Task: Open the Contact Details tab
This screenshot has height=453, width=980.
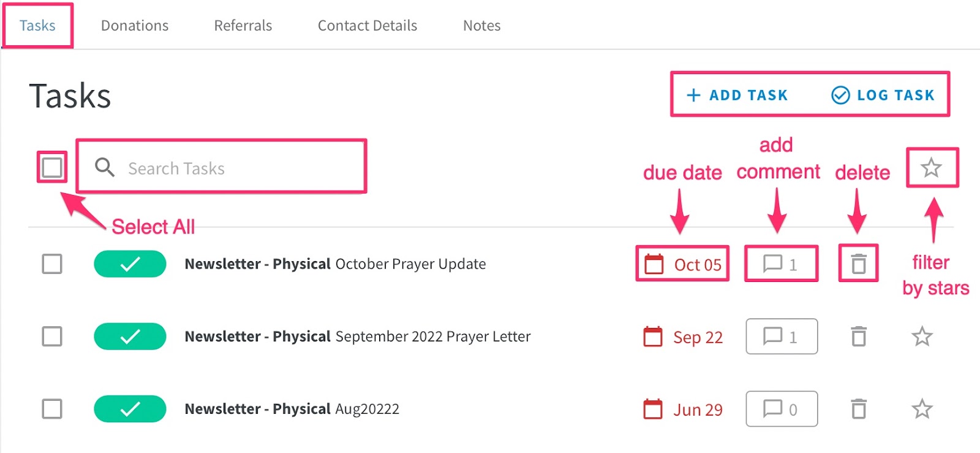Action: coord(367,25)
